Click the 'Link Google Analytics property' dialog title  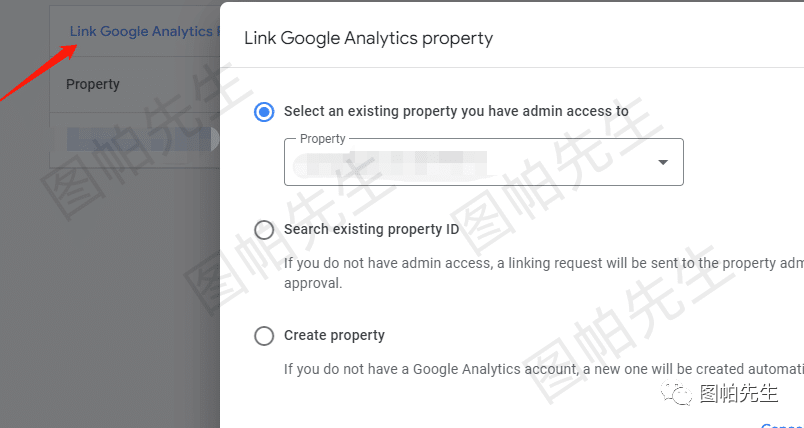[368, 38]
